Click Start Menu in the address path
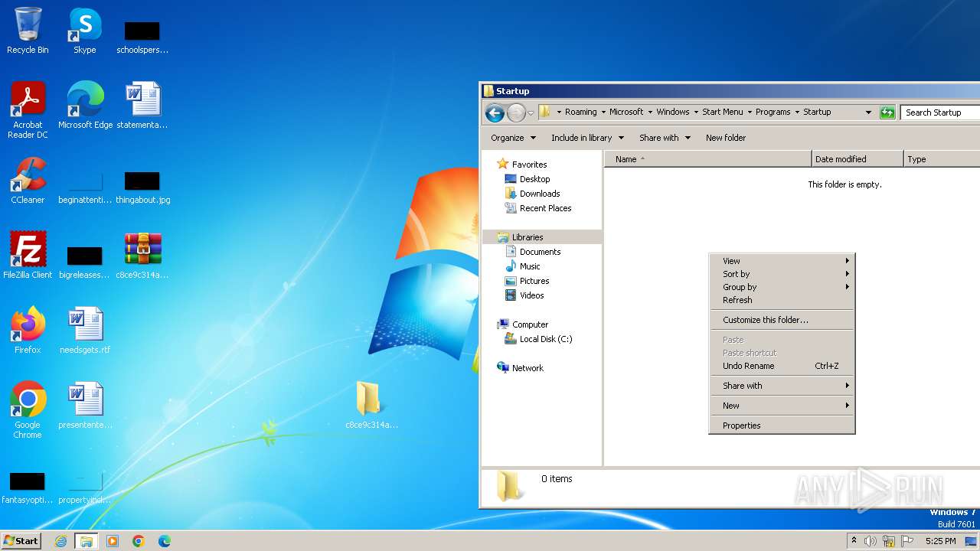The image size is (980, 551). coord(723,112)
